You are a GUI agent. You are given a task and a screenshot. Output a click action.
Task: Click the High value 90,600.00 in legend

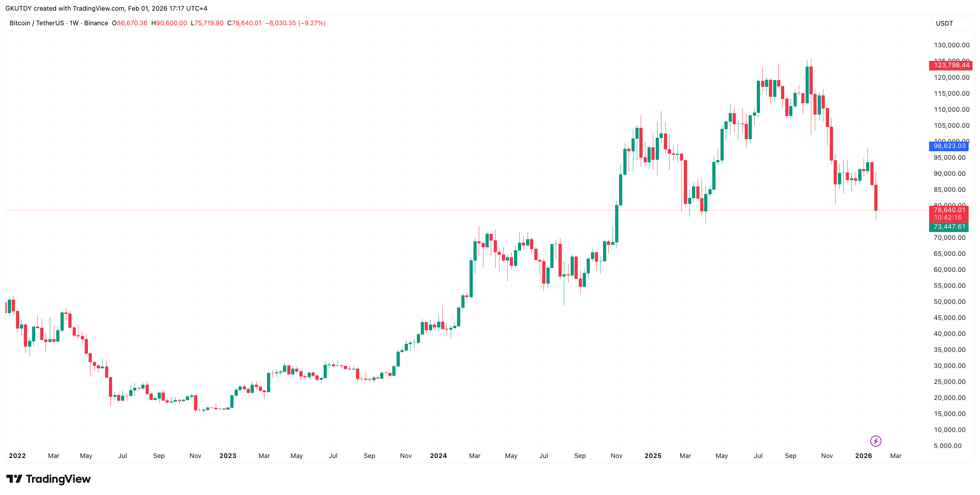(171, 23)
